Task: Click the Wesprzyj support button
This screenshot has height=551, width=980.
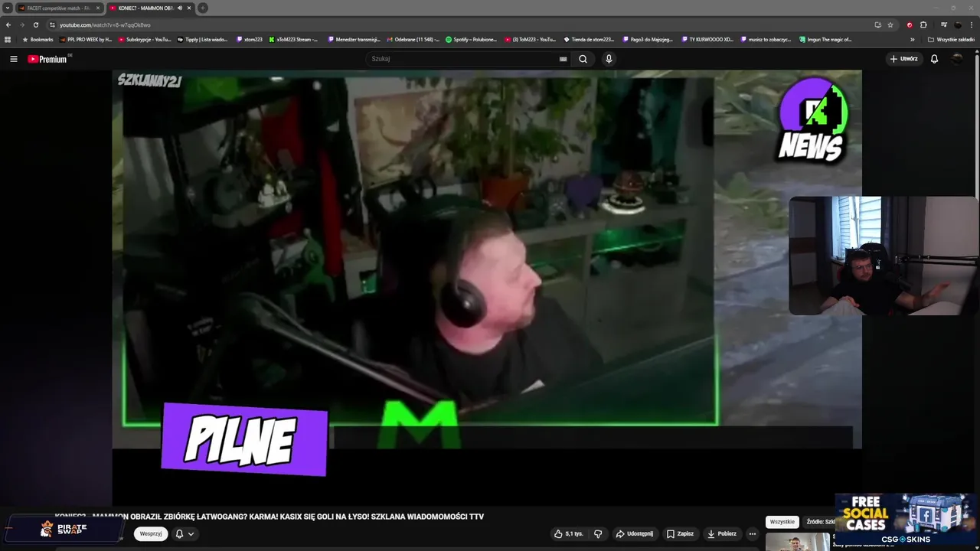Action: [x=151, y=533]
